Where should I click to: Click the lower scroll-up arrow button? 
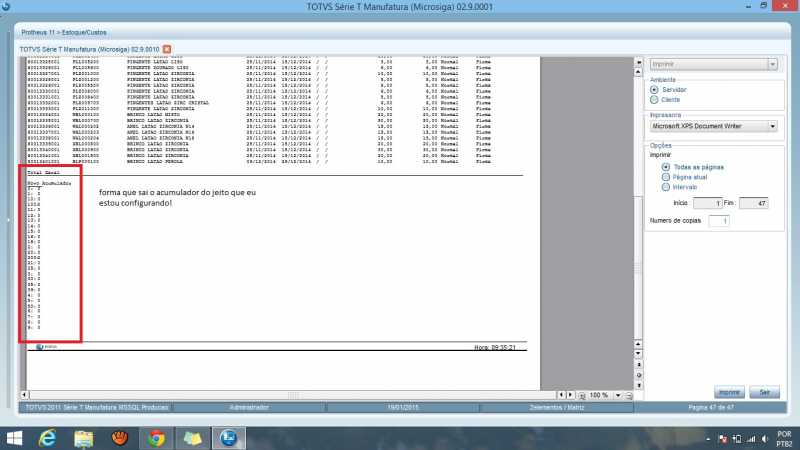pos(639,344)
